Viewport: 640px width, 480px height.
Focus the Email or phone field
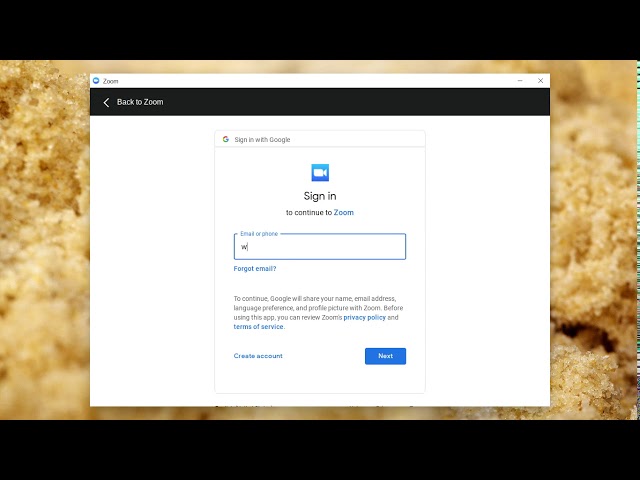coord(320,247)
